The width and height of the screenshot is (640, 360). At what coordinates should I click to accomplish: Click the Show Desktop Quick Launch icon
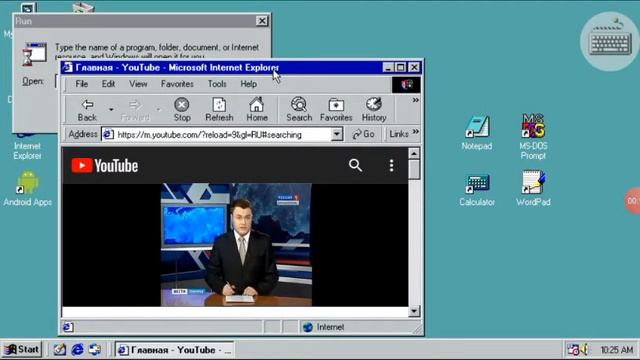pyautogui.click(x=60, y=349)
